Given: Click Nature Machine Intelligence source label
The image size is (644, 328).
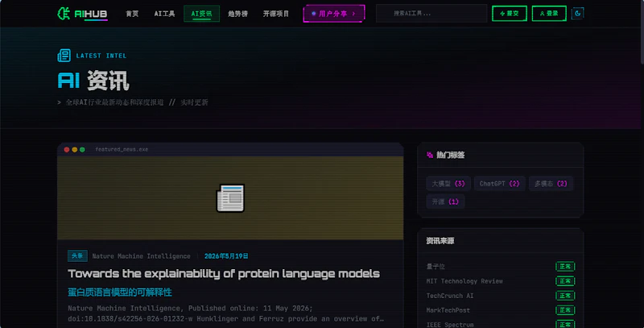Looking at the screenshot, I should coord(141,256).
